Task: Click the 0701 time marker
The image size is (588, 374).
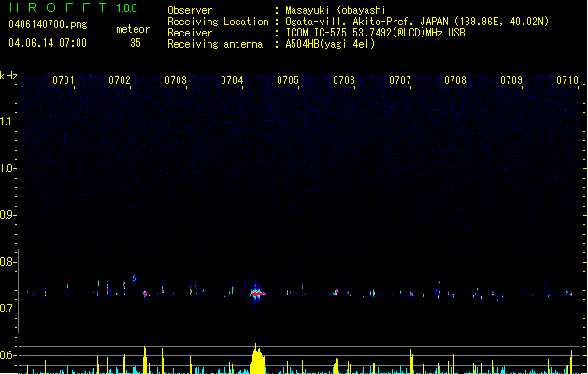Action: pyautogui.click(x=64, y=80)
